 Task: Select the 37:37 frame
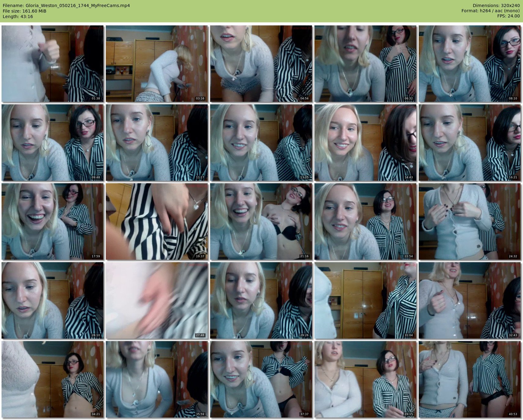(x=261, y=379)
